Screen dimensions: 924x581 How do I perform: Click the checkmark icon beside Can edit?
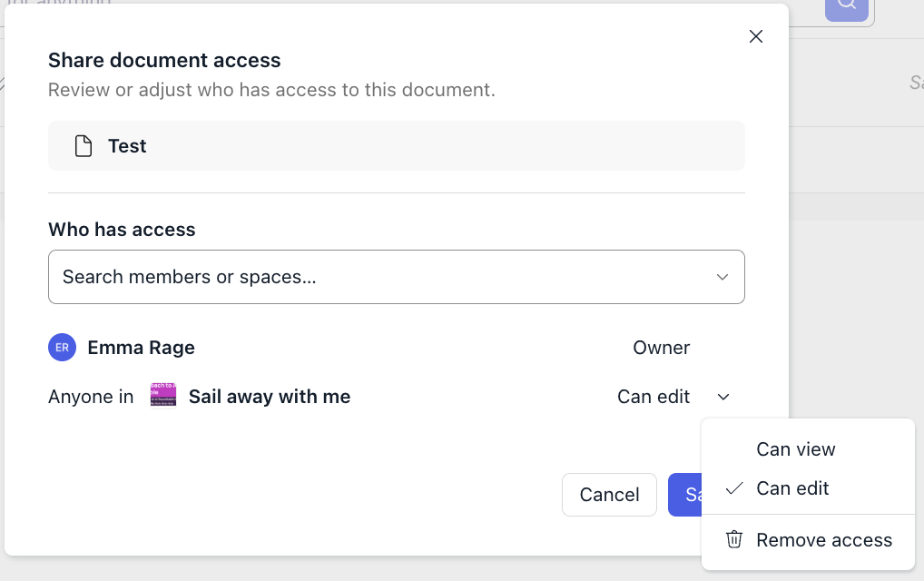(x=734, y=488)
